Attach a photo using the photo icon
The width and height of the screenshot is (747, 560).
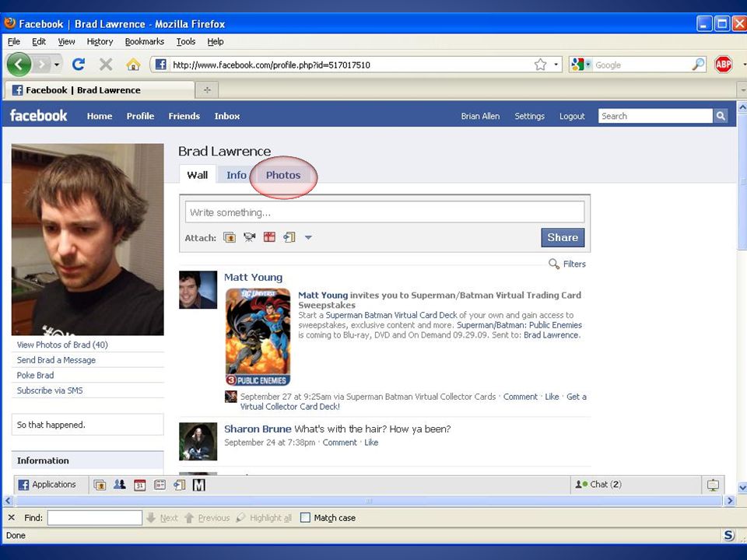tap(230, 237)
